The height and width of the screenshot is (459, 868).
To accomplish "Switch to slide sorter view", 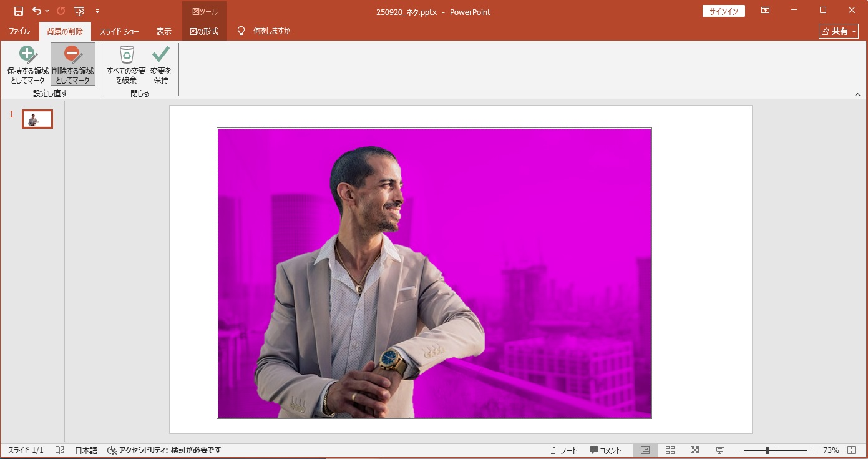I will [x=670, y=450].
